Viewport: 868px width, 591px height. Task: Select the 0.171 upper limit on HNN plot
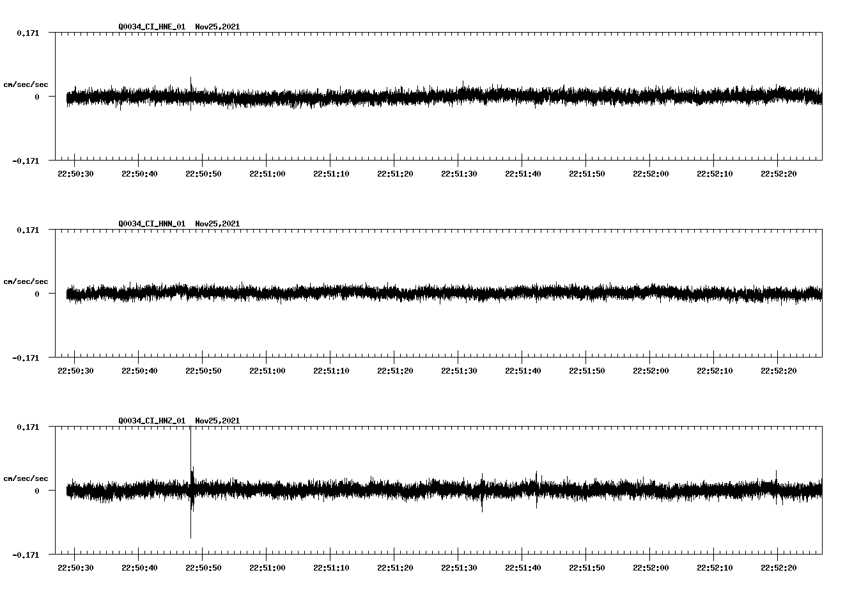point(27,230)
